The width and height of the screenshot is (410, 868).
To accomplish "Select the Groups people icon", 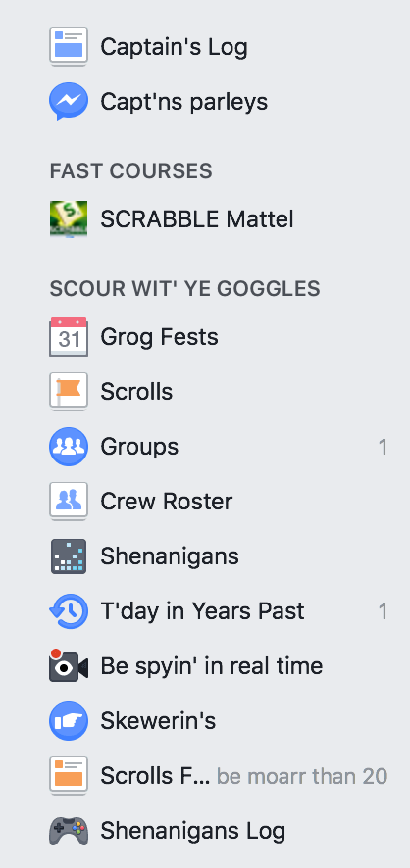I will coord(68,446).
